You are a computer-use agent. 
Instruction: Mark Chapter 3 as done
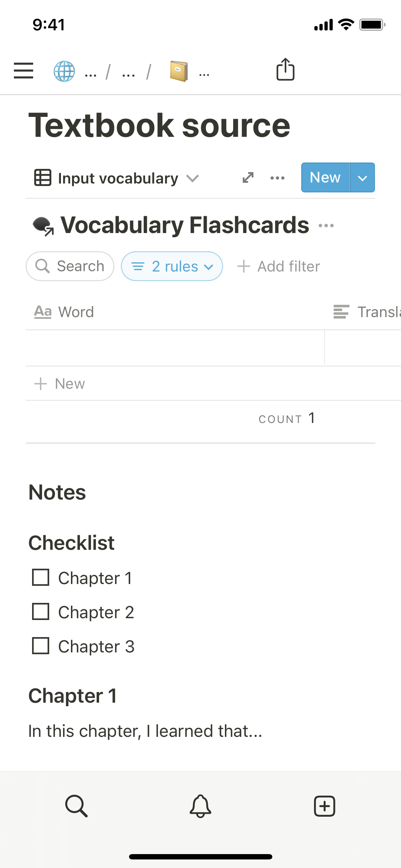coord(41,646)
